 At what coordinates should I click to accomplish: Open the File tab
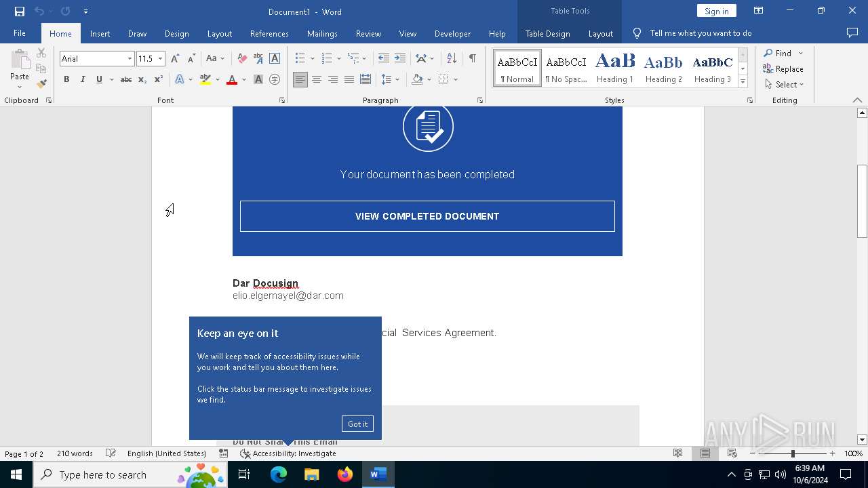[x=20, y=33]
